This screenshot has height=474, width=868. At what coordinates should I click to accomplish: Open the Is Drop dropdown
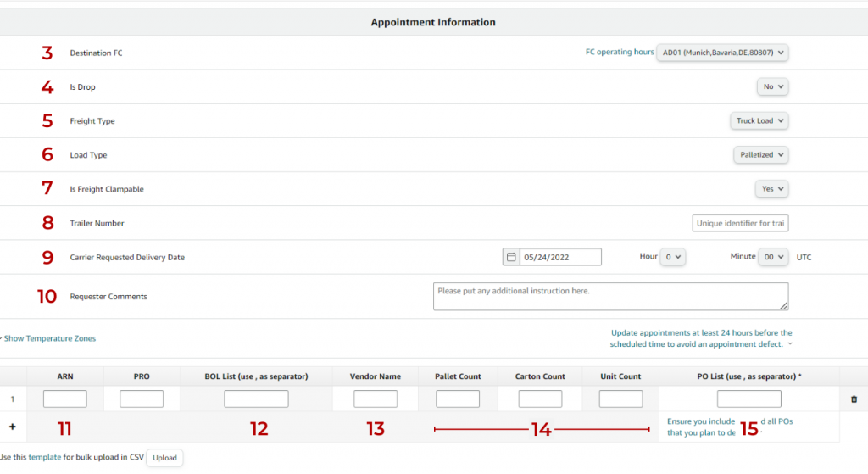[772, 86]
